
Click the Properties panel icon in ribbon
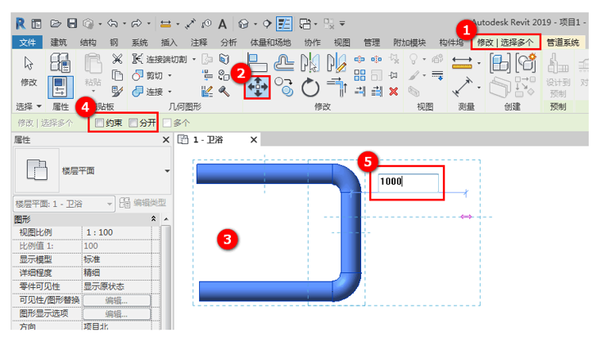click(60, 85)
